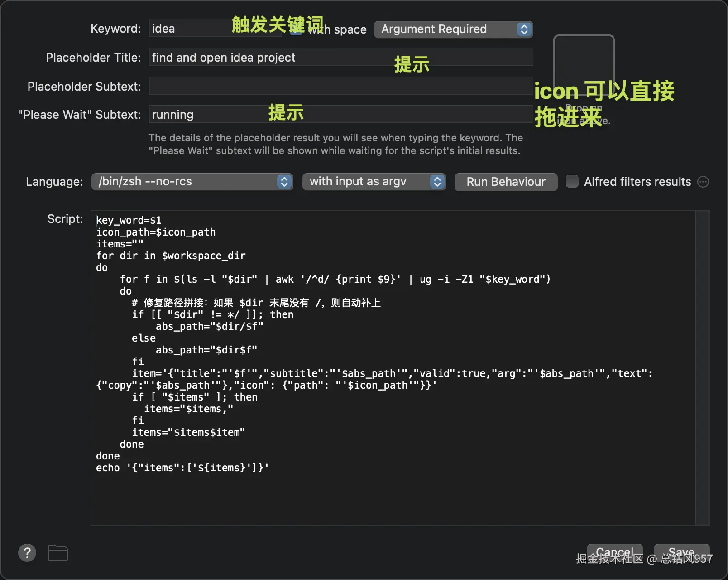The image size is (728, 580).
Task: Open the help question mark button
Action: (x=27, y=553)
